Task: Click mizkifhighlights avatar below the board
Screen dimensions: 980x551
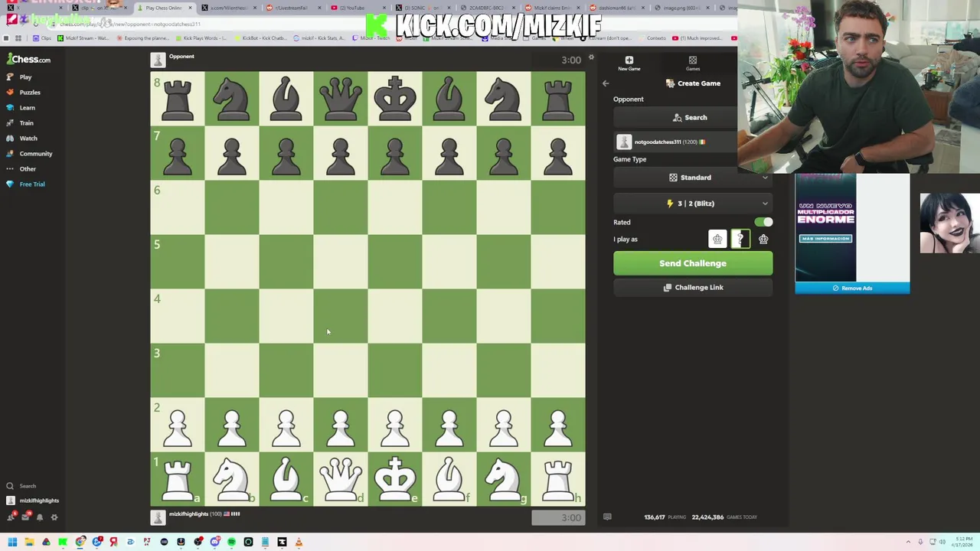Action: coord(158,517)
